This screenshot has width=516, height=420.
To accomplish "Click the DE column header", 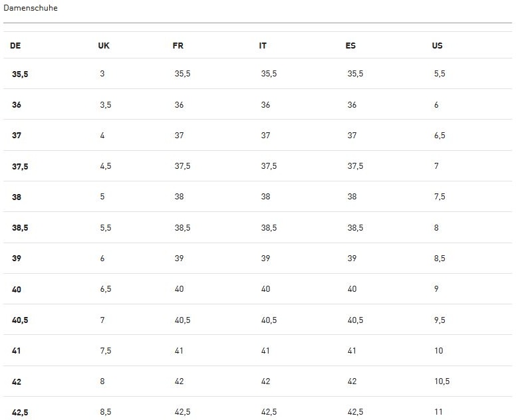I will (15, 46).
